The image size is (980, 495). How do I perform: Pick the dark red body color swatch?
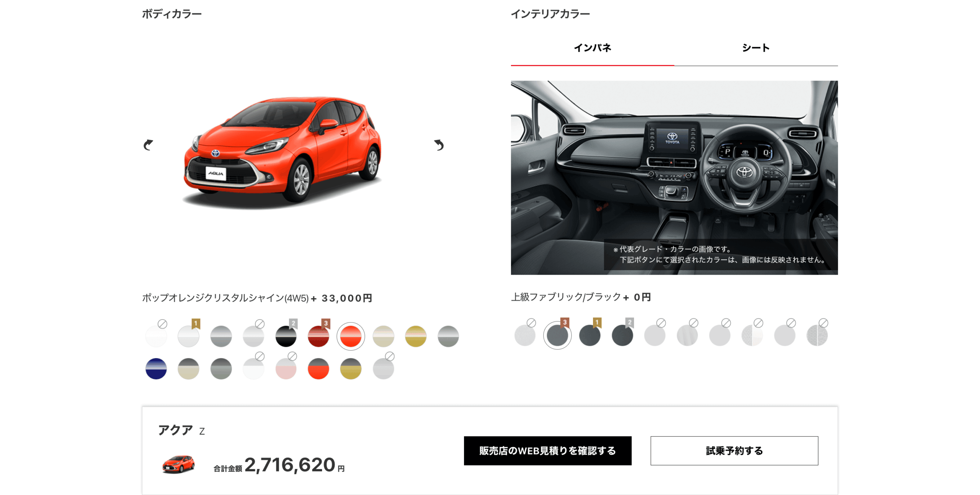[x=318, y=336]
